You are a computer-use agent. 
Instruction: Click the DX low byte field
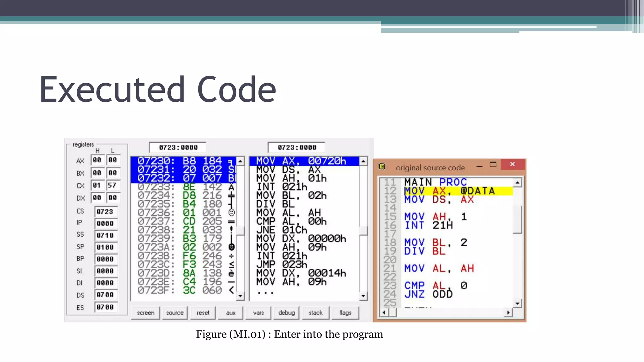point(113,198)
